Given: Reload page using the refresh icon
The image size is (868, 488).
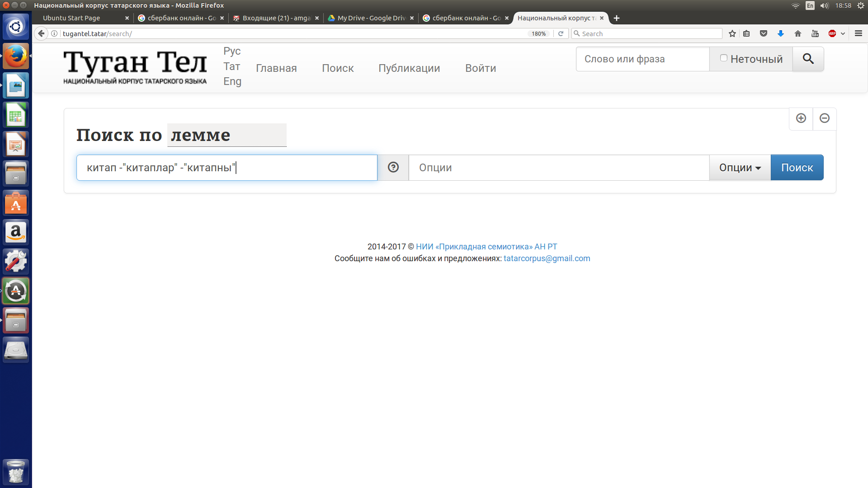Looking at the screenshot, I should click(x=561, y=33).
